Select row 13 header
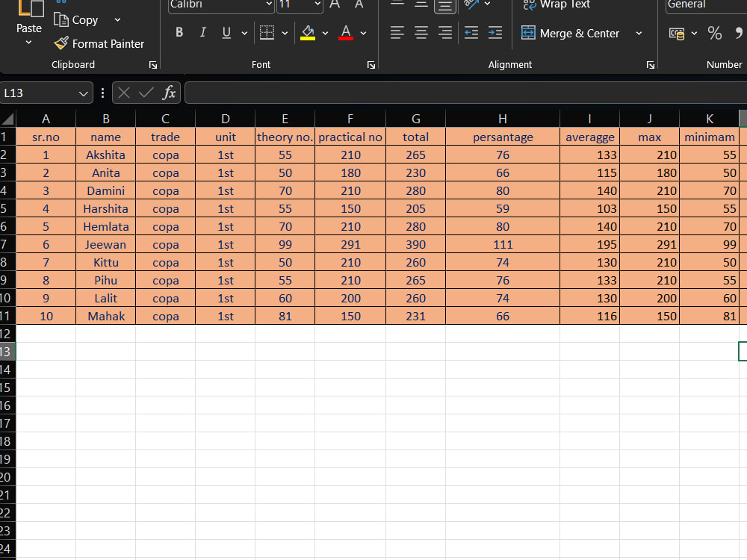 pos(7,352)
